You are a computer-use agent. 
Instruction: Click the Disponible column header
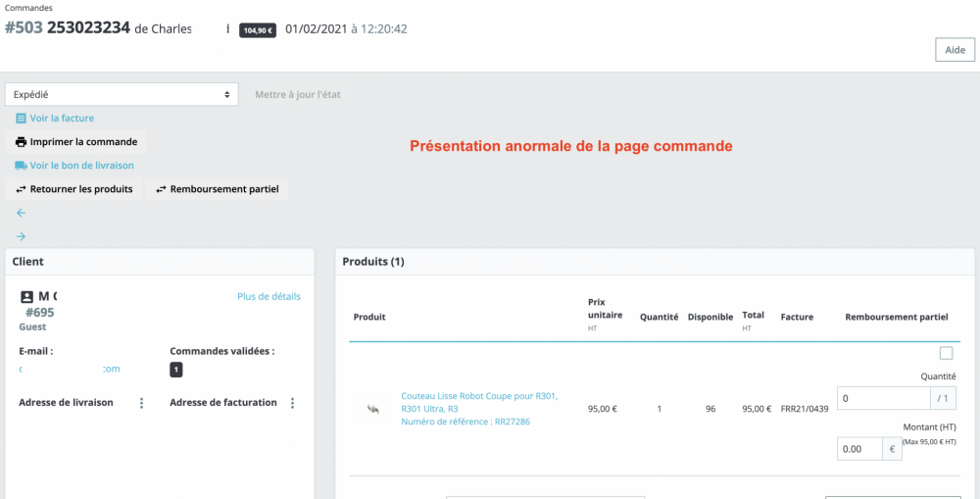point(710,317)
